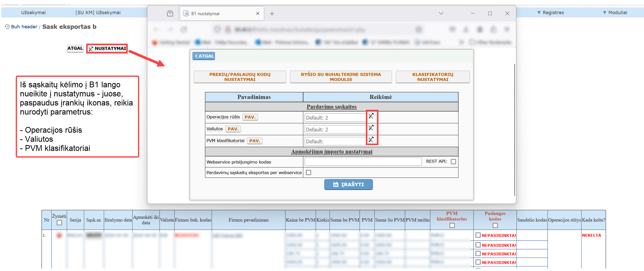Minimize the B1 nustatymai browser window
644x271 pixels.
(473, 13)
